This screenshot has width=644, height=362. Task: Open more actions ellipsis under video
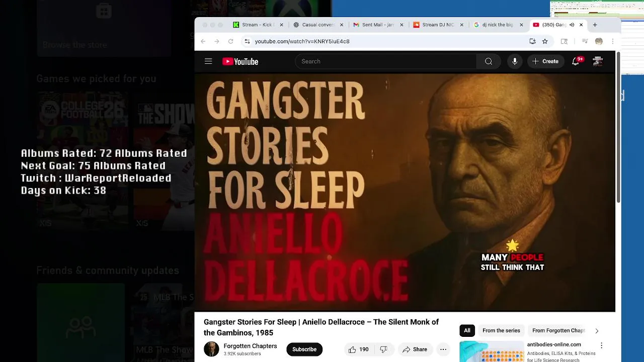pyautogui.click(x=443, y=349)
